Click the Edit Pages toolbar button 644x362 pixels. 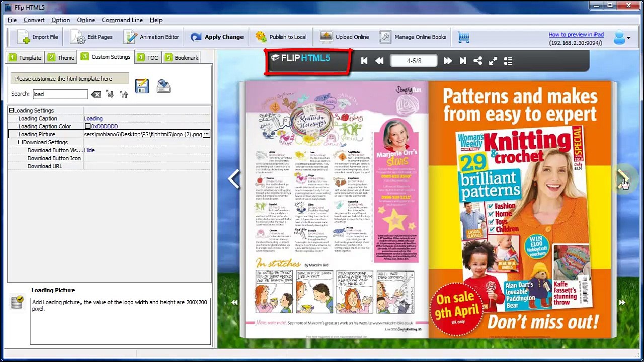pos(92,37)
